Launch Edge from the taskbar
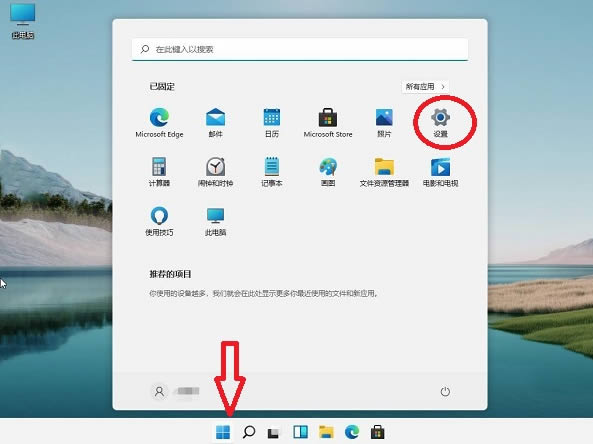 pos(352,432)
